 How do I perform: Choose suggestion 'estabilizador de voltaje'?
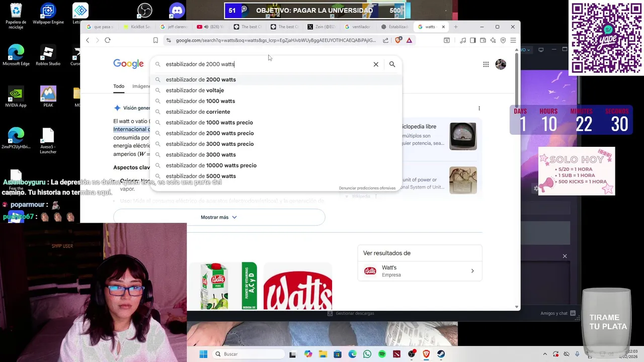coord(276,90)
